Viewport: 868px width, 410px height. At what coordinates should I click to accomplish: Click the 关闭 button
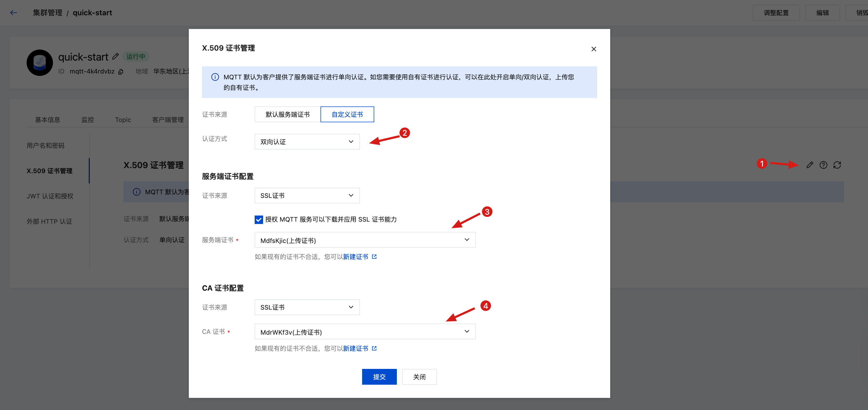pos(419,377)
